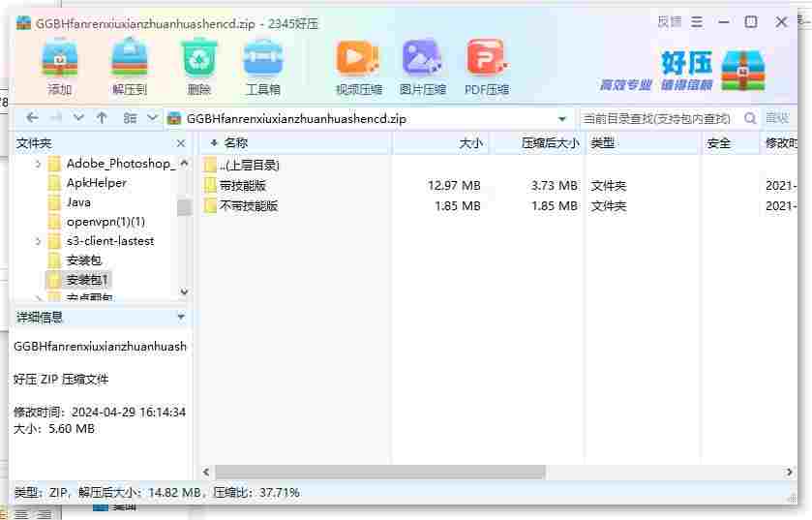The height and width of the screenshot is (520, 812).
Task: Open the 工具箱 toolbox icon
Action: pos(263,68)
